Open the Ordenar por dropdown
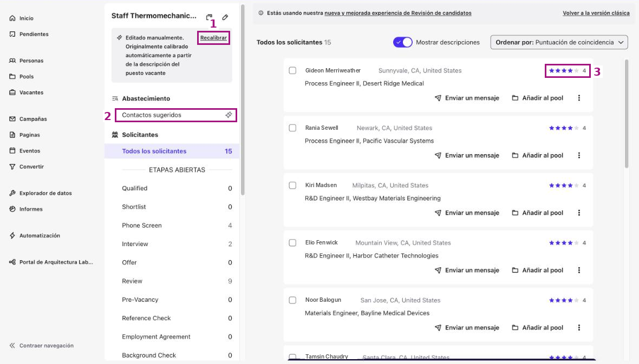The image size is (639, 364). (x=559, y=42)
